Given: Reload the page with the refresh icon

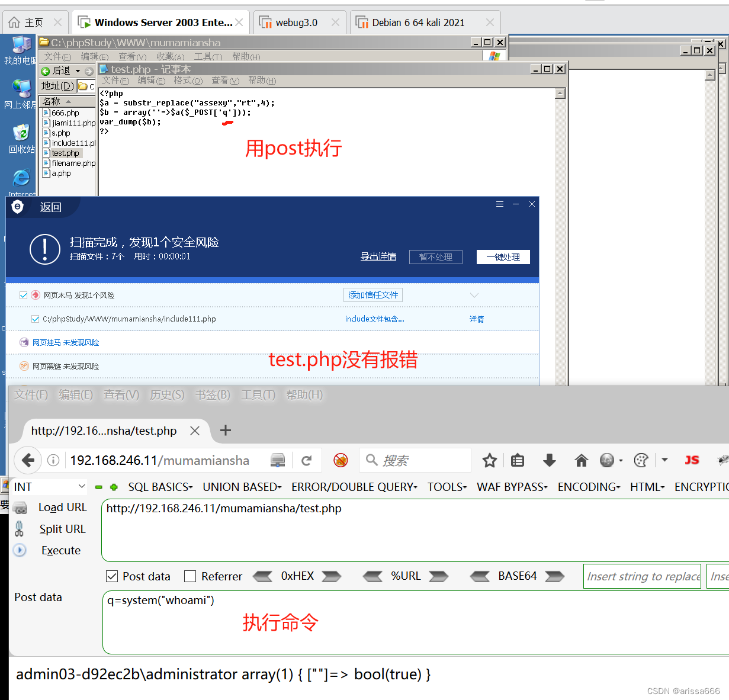Looking at the screenshot, I should (306, 460).
